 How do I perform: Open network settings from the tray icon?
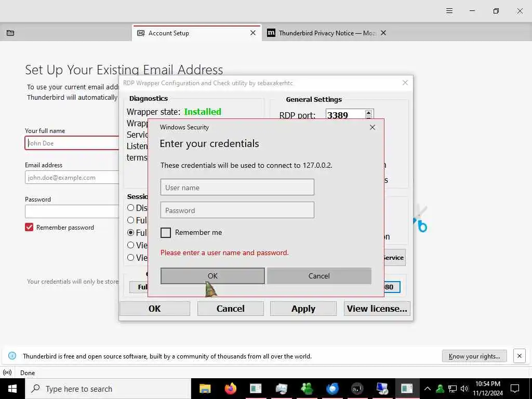453,389
